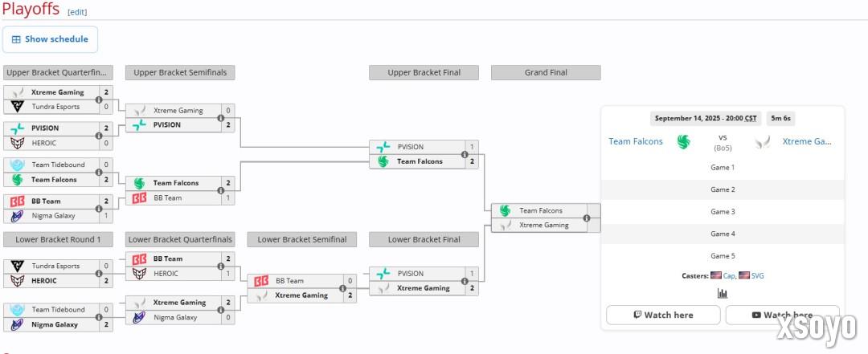Image resolution: width=868 pixels, height=354 pixels.
Task: Click PVISION name in Lower Bracket Final
Action: click(410, 274)
